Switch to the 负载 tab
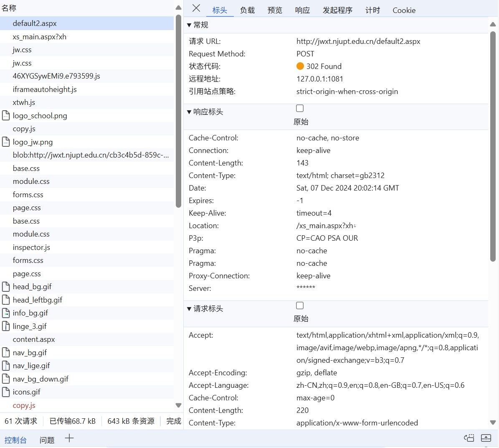The width and height of the screenshot is (499, 448). (x=247, y=10)
